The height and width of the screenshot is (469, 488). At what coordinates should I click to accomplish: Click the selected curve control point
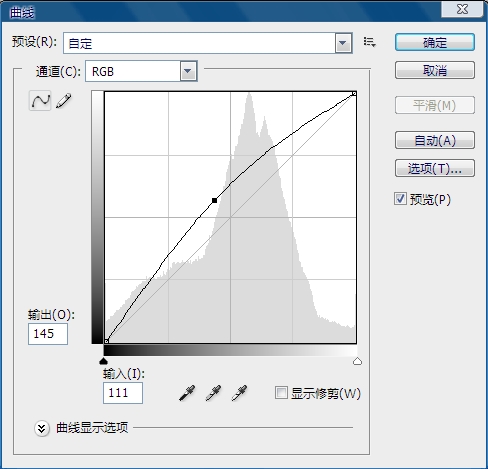point(214,200)
